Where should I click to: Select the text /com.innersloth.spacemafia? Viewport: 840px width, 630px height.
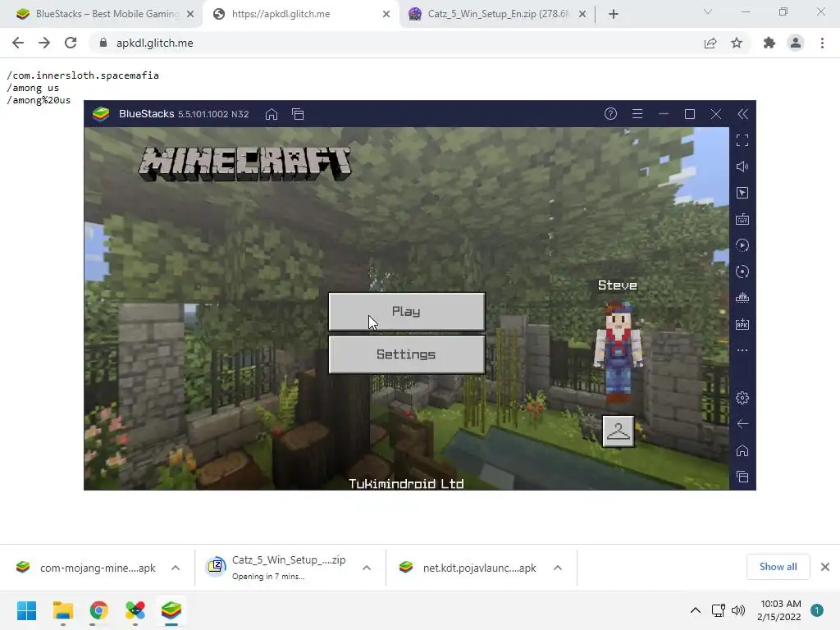83,75
